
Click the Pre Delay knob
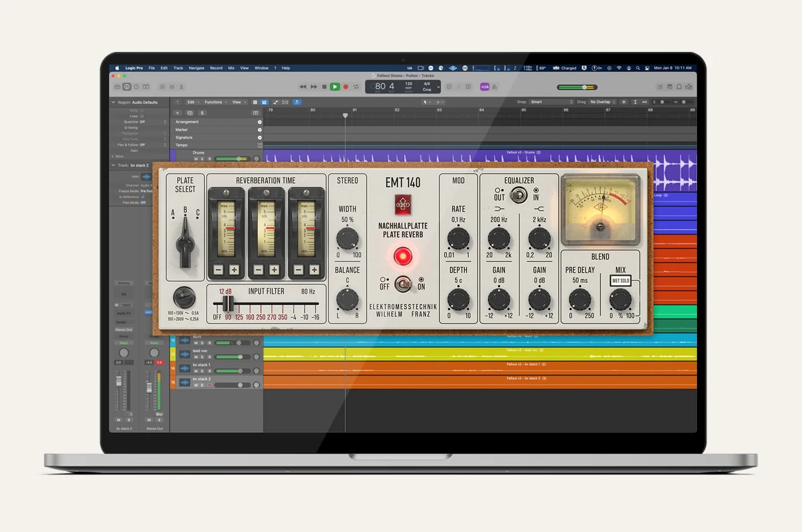click(580, 299)
